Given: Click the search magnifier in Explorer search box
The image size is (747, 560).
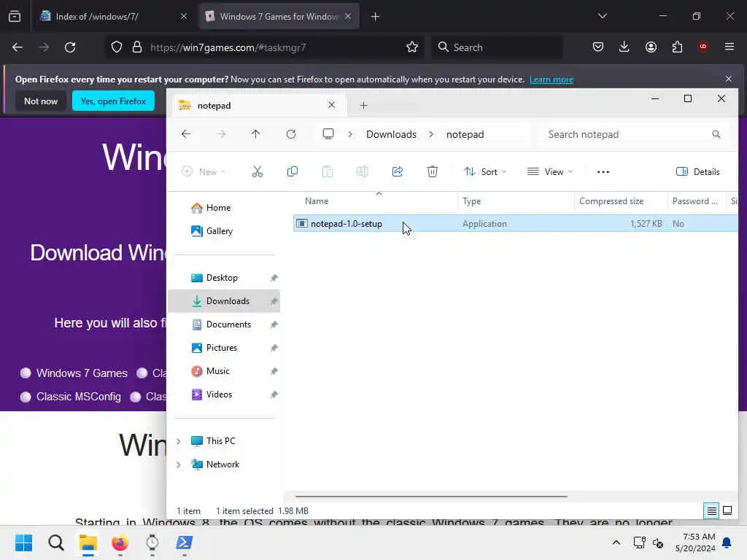Looking at the screenshot, I should (x=716, y=134).
